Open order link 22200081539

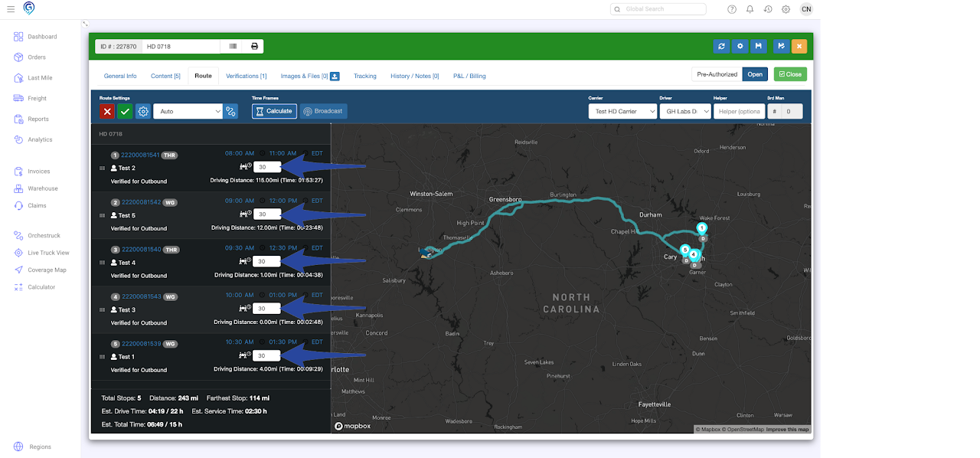tap(140, 343)
